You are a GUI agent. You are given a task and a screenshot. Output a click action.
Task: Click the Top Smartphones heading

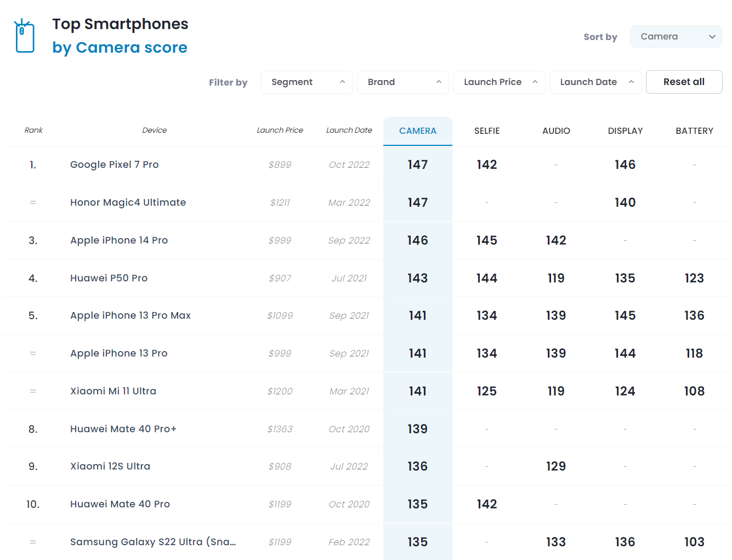pos(120,24)
